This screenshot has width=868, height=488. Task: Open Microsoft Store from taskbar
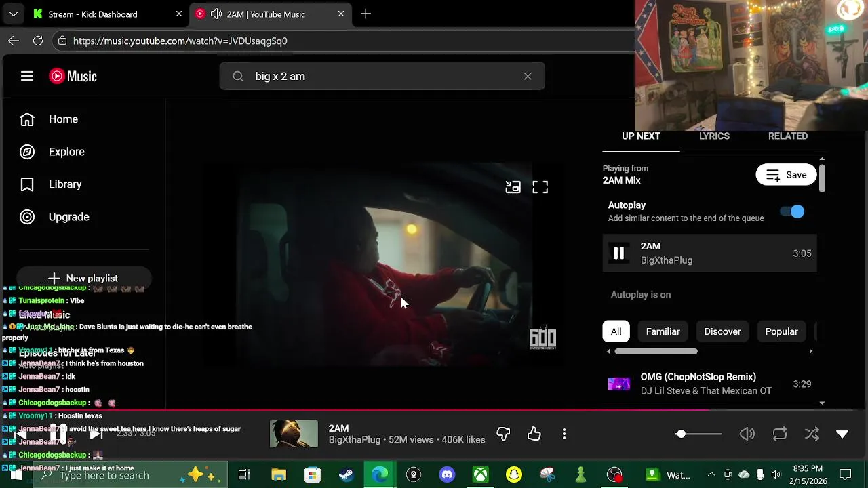tap(312, 474)
